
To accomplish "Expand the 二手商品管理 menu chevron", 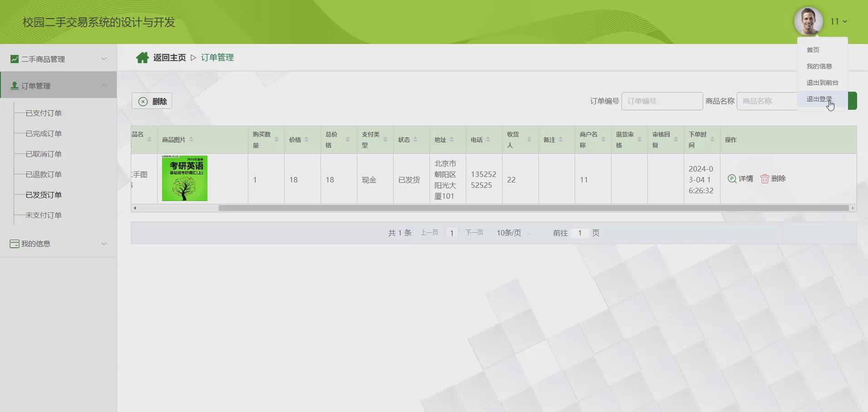I will (x=104, y=59).
